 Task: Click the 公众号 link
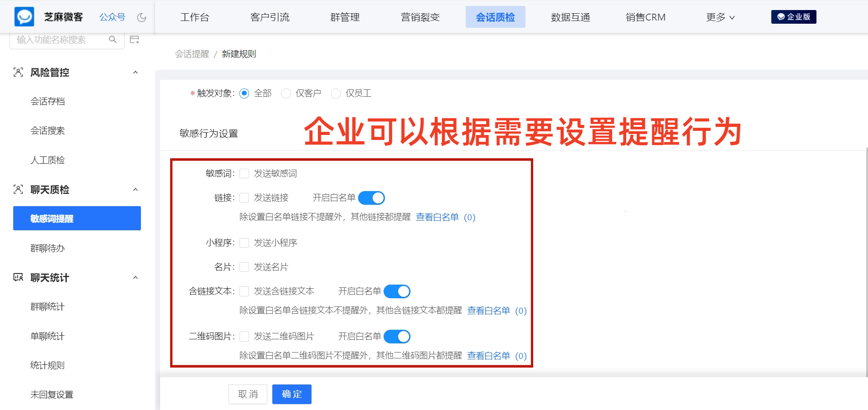(112, 17)
